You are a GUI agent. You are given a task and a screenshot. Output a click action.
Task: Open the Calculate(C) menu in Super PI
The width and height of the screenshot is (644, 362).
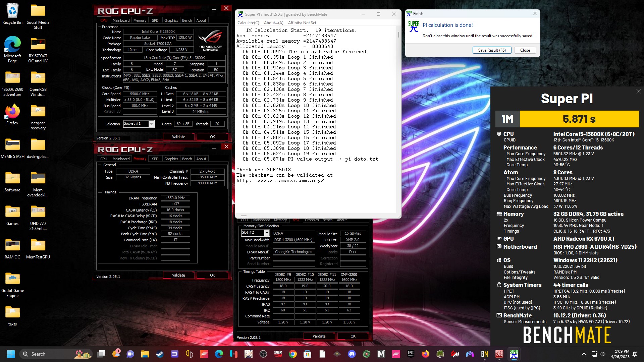[x=248, y=23]
